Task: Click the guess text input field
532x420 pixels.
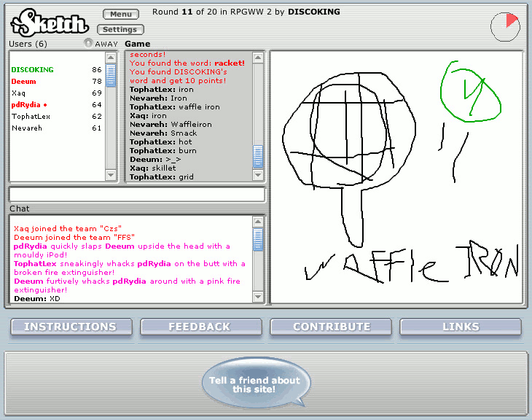Action: pos(137,195)
